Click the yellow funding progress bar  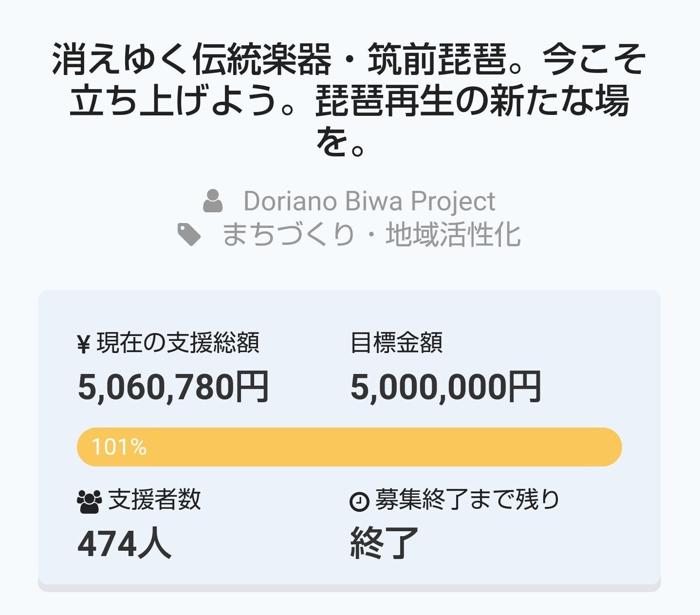pos(349,447)
